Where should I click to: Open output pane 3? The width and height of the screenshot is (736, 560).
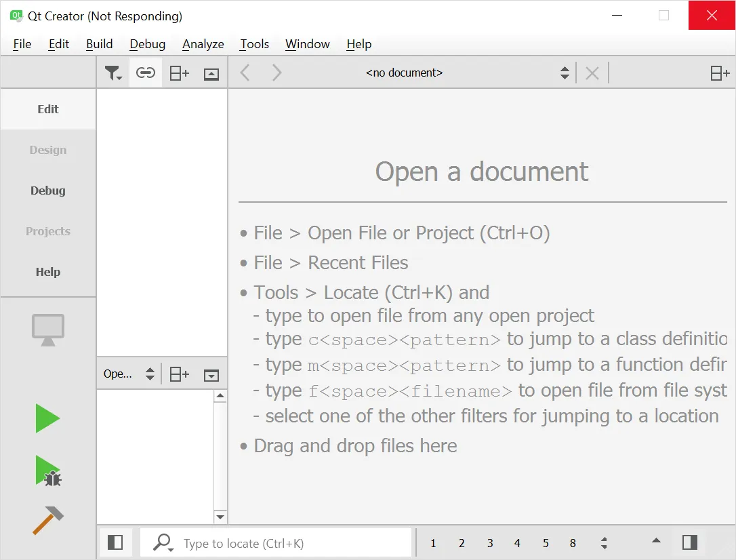click(489, 543)
